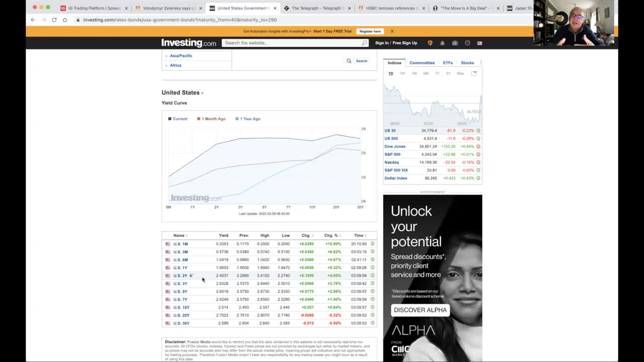Select the 1W chart range

coord(403,73)
